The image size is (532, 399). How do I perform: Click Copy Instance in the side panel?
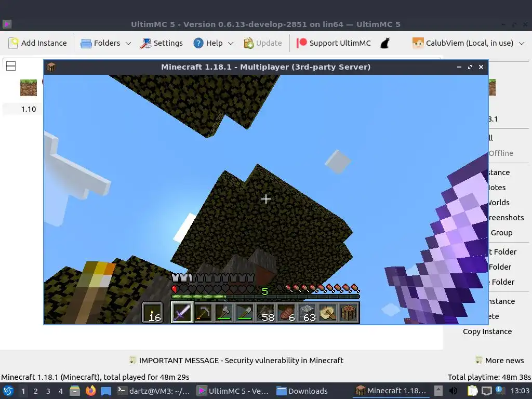click(x=487, y=331)
